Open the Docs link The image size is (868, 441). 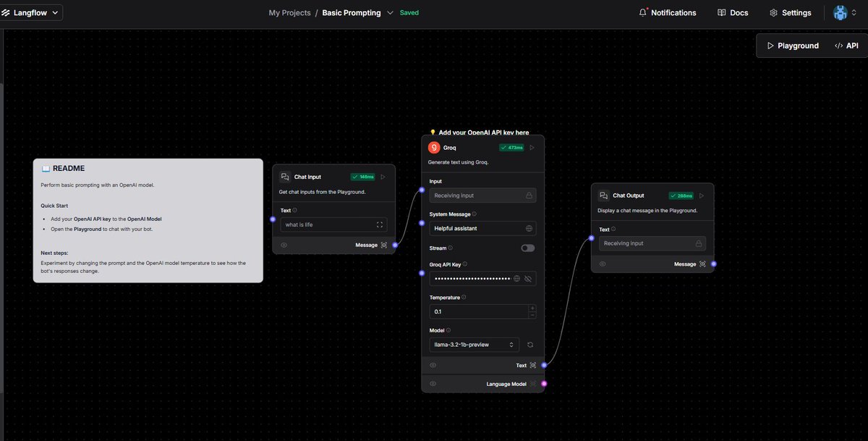(733, 13)
